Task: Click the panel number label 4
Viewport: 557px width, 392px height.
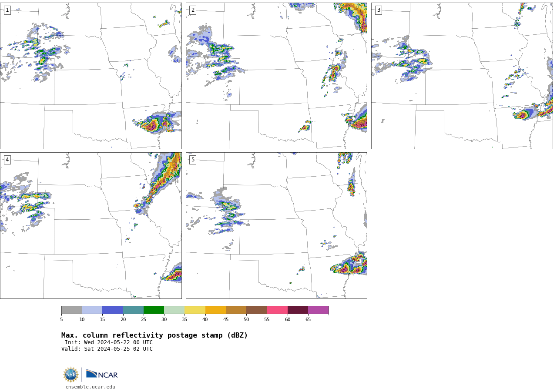Action: click(x=7, y=160)
